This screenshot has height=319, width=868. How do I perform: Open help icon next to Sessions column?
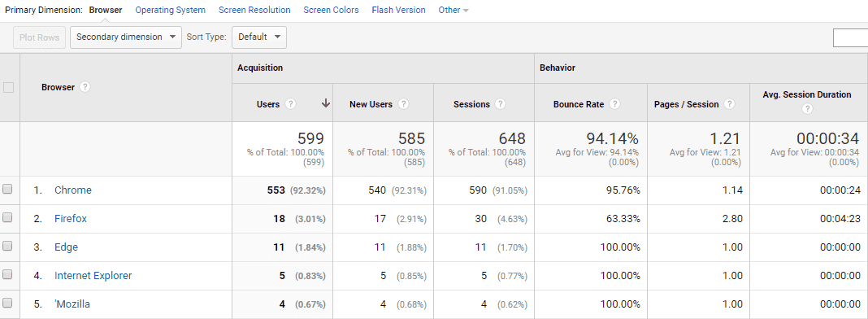pos(501,104)
